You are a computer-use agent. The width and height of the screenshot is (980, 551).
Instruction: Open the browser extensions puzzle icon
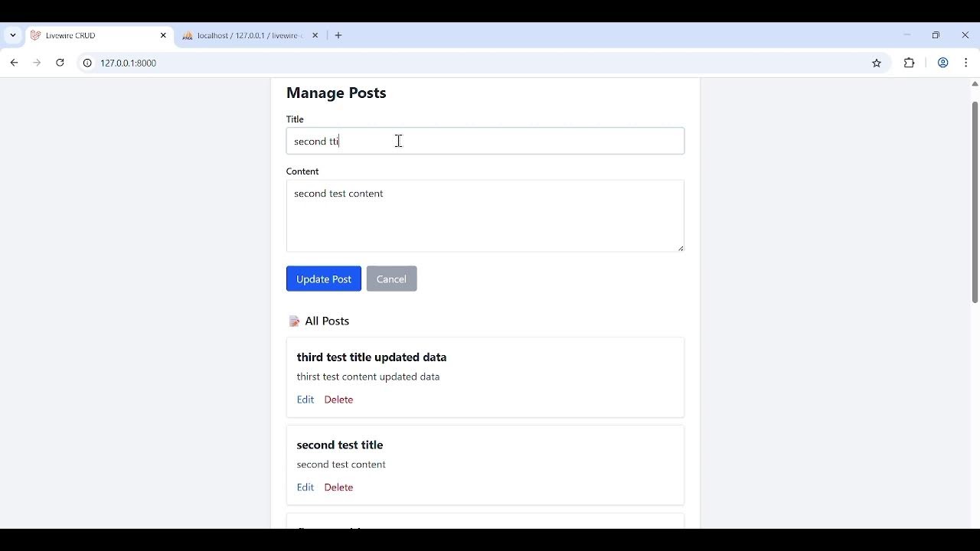pyautogui.click(x=910, y=64)
